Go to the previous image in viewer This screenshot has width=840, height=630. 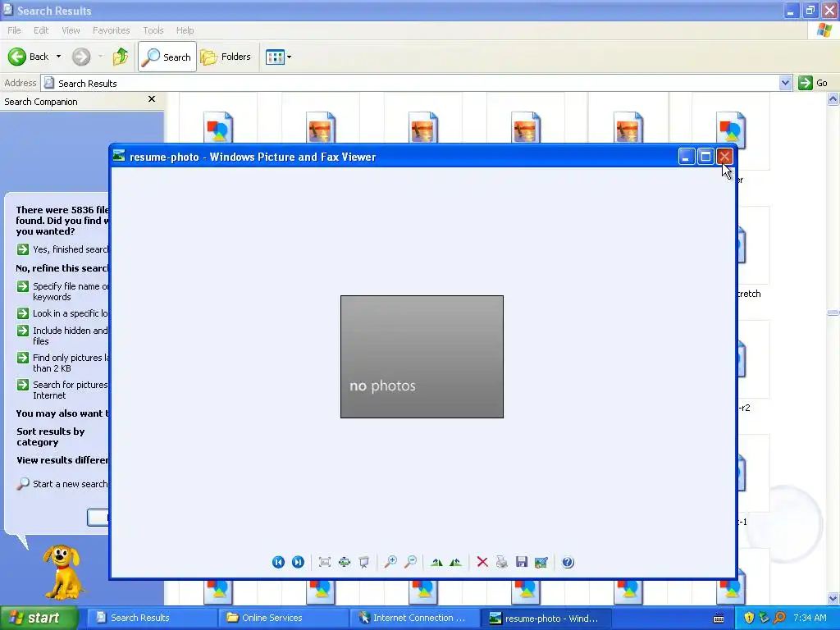(x=278, y=562)
